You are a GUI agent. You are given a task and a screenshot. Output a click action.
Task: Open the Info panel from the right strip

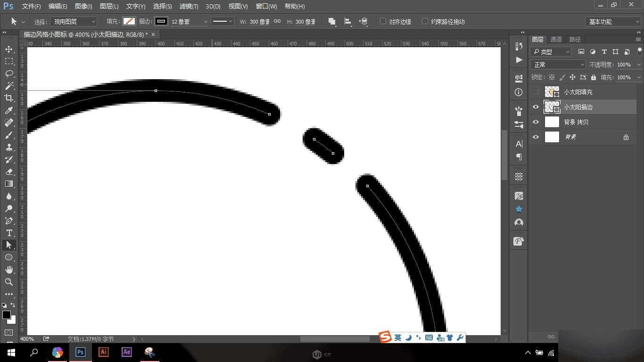point(518,92)
